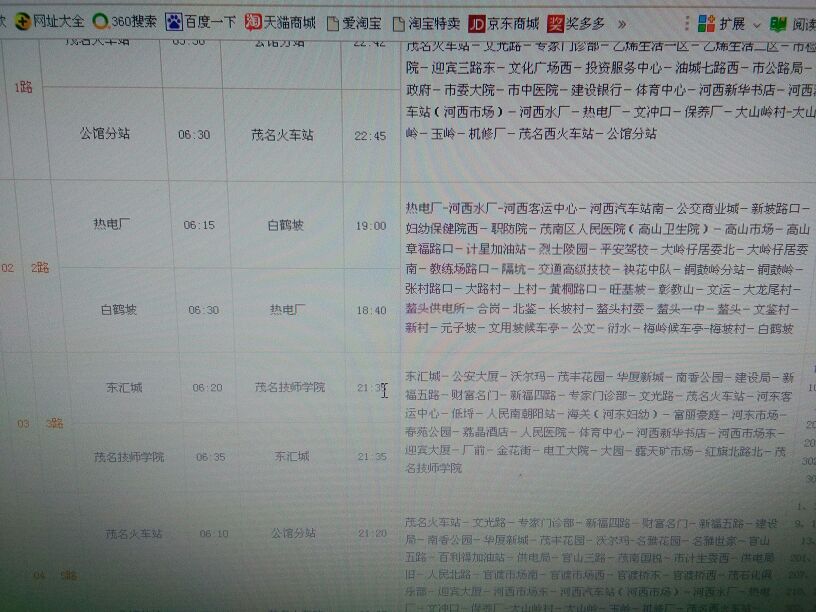Select the 1路 route label

[23, 87]
